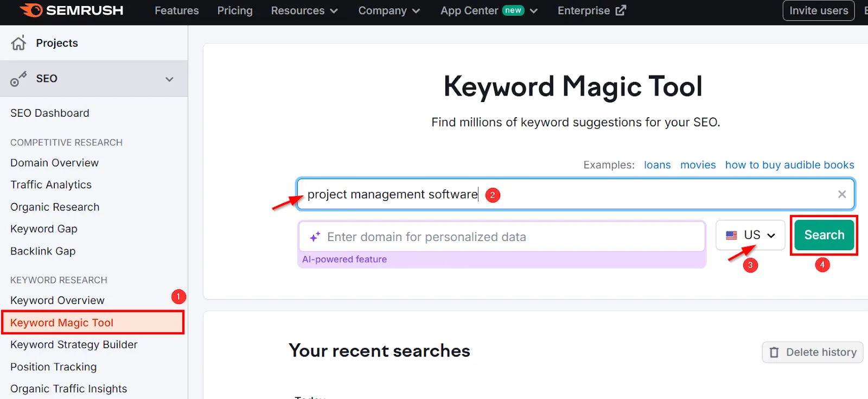868x399 pixels.
Task: Use the 'movies' example keyword
Action: 698,165
